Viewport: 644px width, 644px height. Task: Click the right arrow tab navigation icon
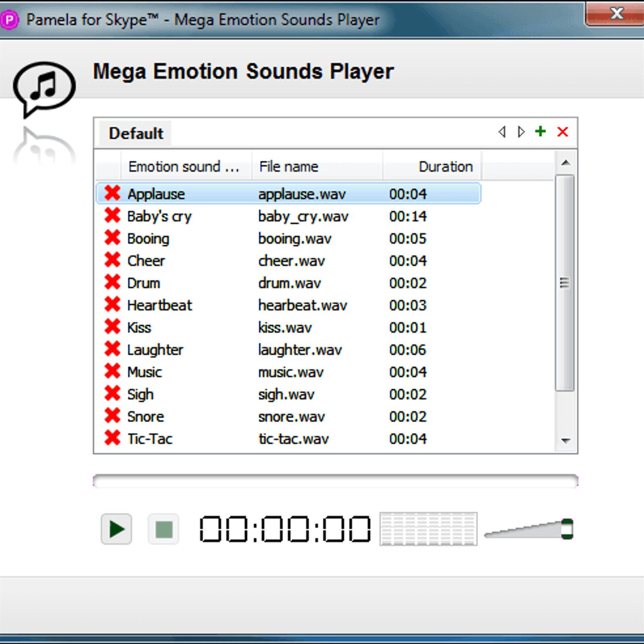(x=521, y=132)
